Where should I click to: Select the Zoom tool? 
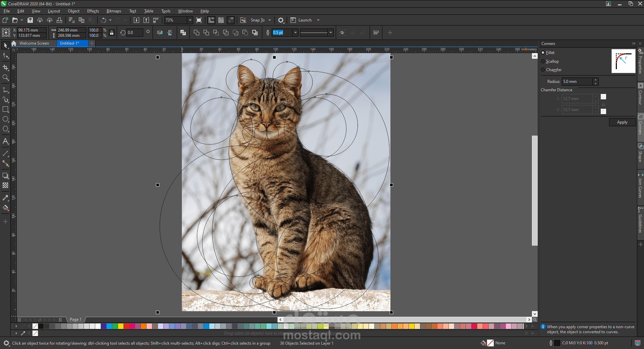(5, 78)
